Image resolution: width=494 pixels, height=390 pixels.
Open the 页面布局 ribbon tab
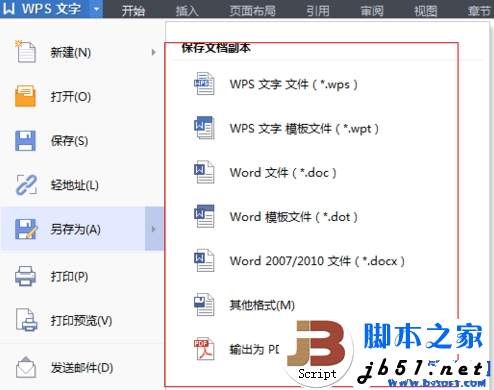pos(253,11)
